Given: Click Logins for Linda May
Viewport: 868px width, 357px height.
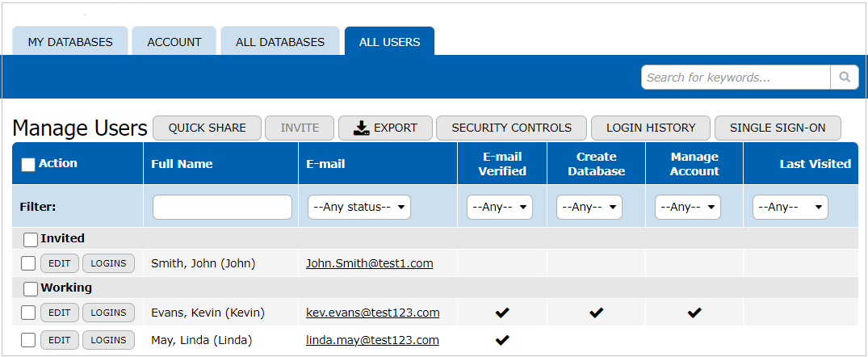Looking at the screenshot, I should coord(108,340).
